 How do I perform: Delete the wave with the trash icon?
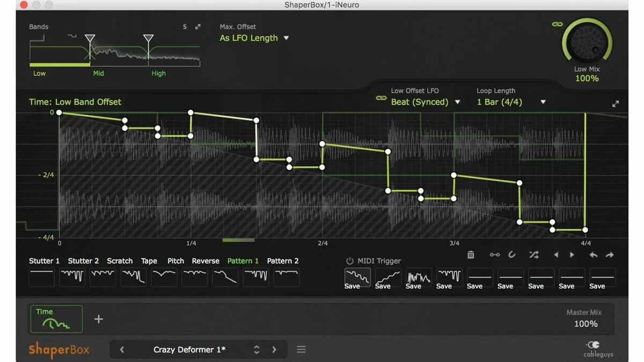[471, 255]
